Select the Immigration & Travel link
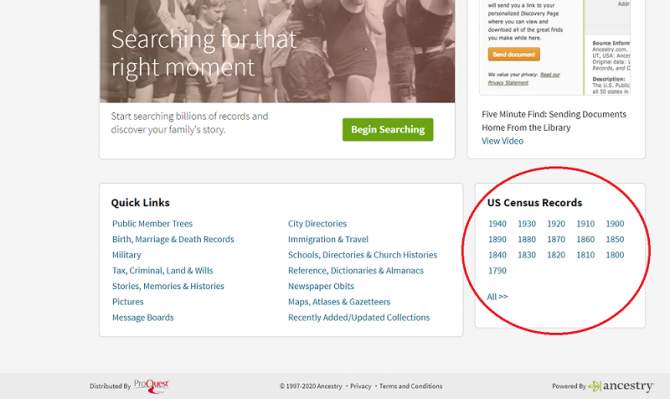Screen dimensions: 670x399 (328, 239)
